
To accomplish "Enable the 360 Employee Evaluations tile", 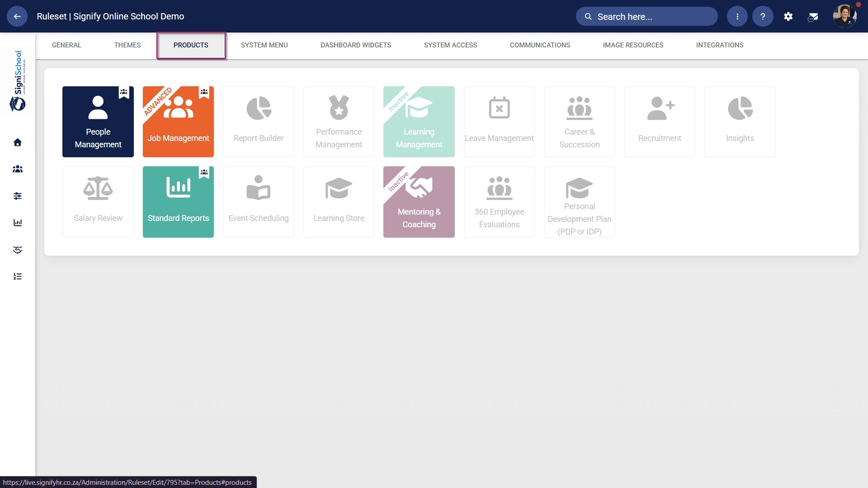I will click(x=499, y=202).
